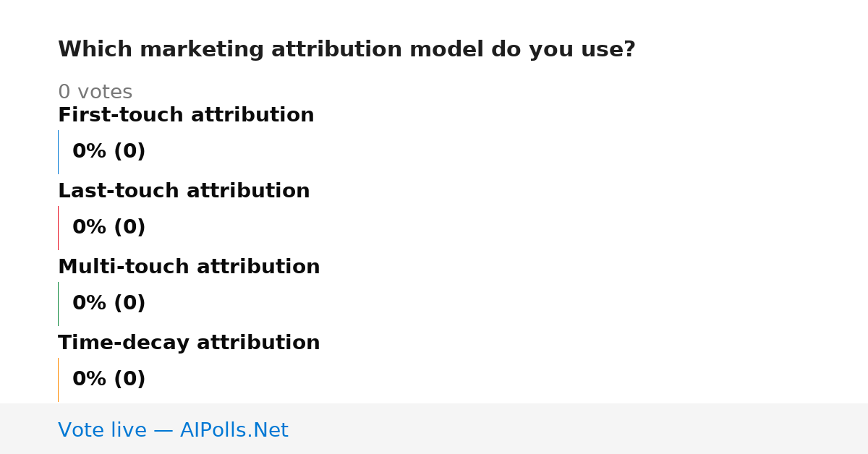868x454 pixels.
Task: Select the Multi-touch attribution option label
Action: (x=189, y=267)
